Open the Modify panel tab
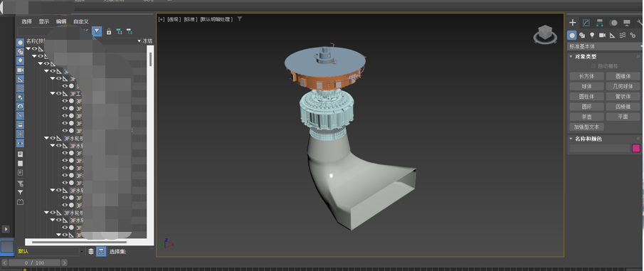Viewport: 644px width, 271px height. [x=586, y=23]
